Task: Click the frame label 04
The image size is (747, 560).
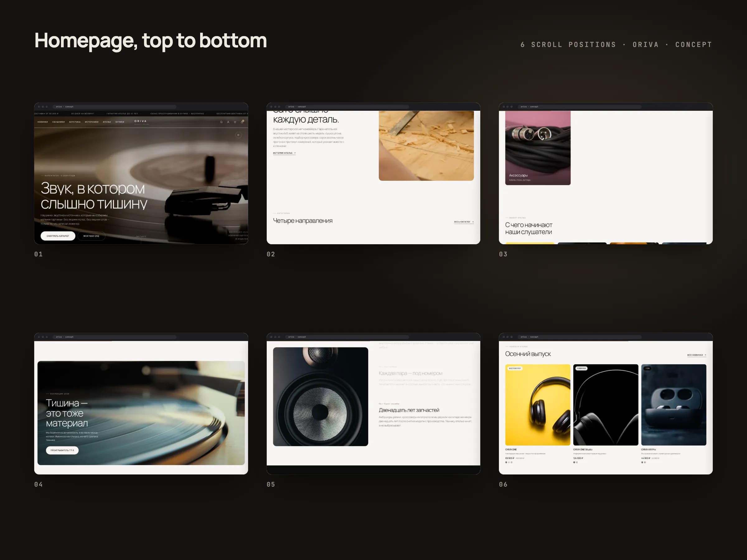Action: (39, 484)
